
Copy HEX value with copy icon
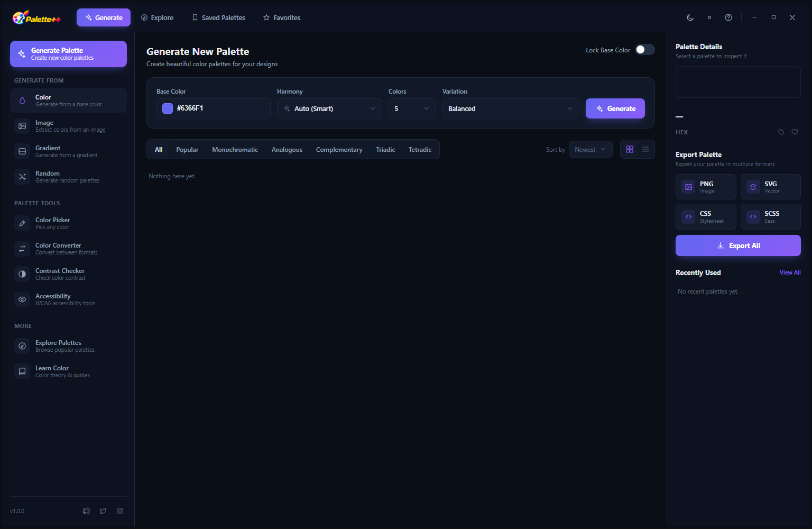(781, 132)
